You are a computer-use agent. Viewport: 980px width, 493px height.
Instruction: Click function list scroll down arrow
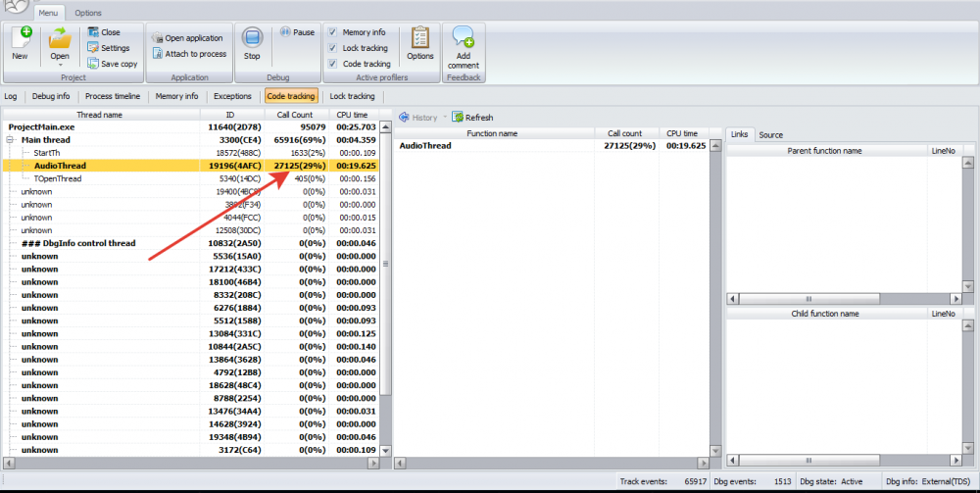[x=715, y=451]
